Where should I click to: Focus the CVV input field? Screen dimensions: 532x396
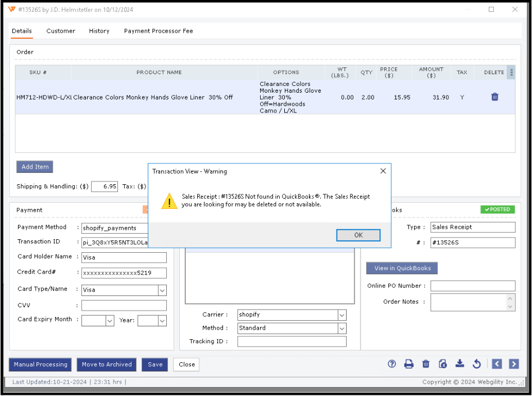[x=124, y=306]
